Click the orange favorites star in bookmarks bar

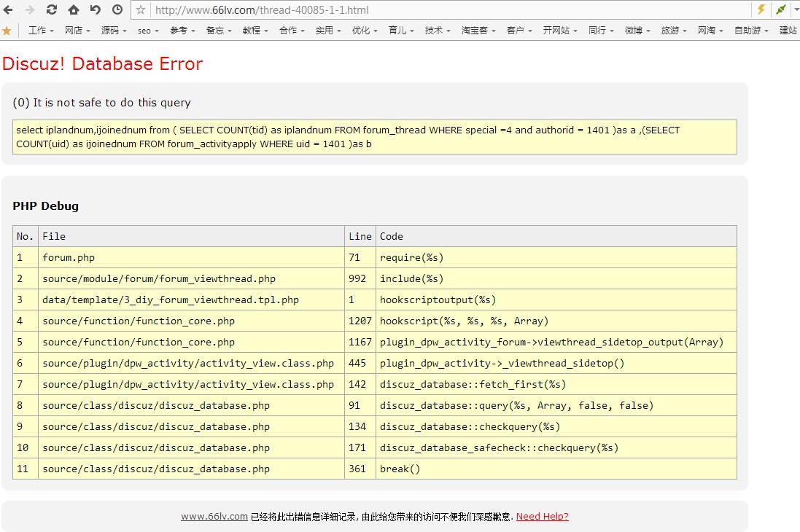(7, 31)
